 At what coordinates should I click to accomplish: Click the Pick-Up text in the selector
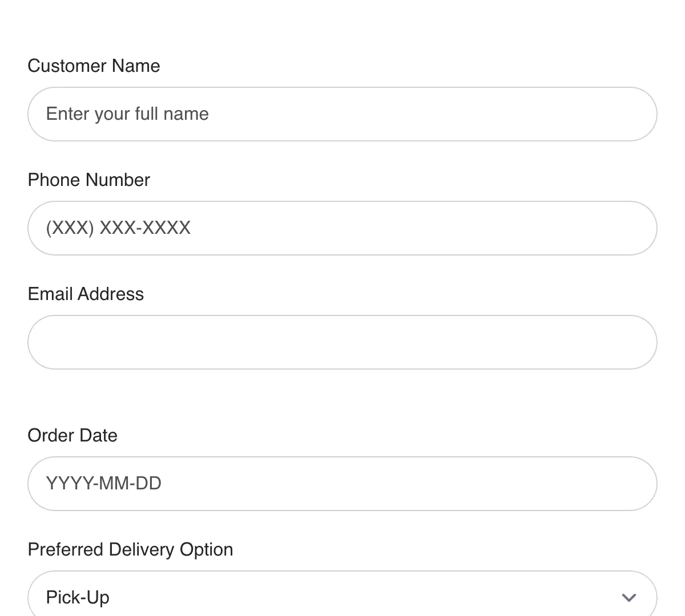[x=78, y=597]
